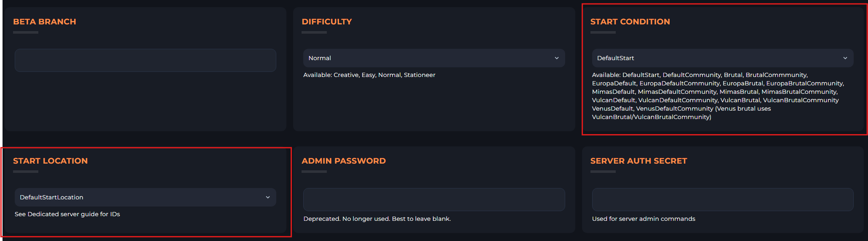Click the Difficulty section heading
868x241 pixels.
(x=327, y=21)
